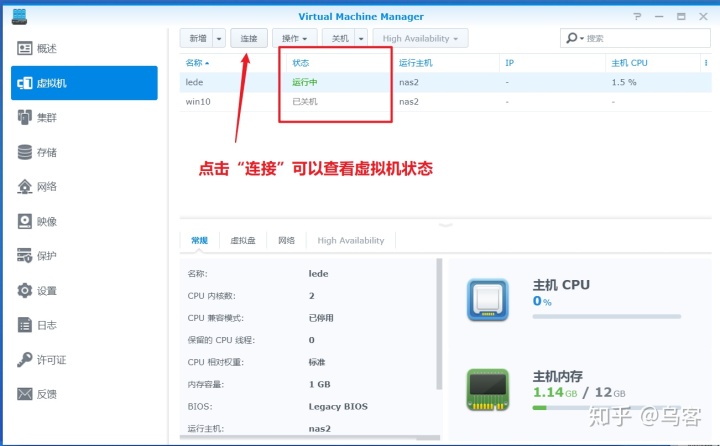
Task: Click the details panel vertical scrollbar
Action: pos(439,324)
